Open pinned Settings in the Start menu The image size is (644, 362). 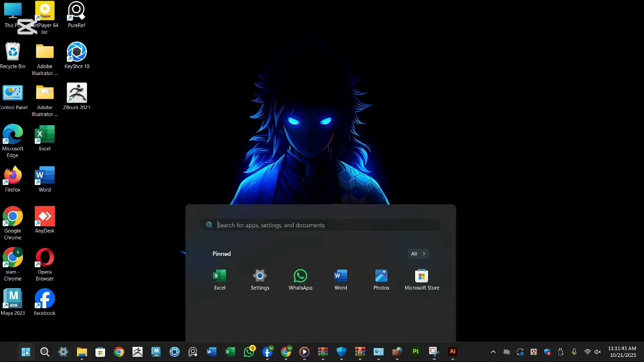tap(260, 280)
